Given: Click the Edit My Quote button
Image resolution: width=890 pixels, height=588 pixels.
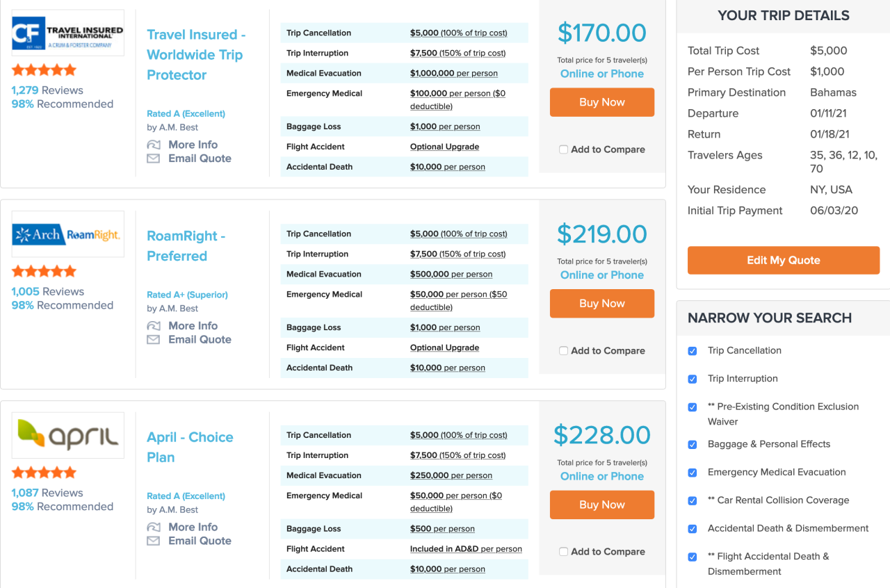Looking at the screenshot, I should pyautogui.click(x=783, y=260).
